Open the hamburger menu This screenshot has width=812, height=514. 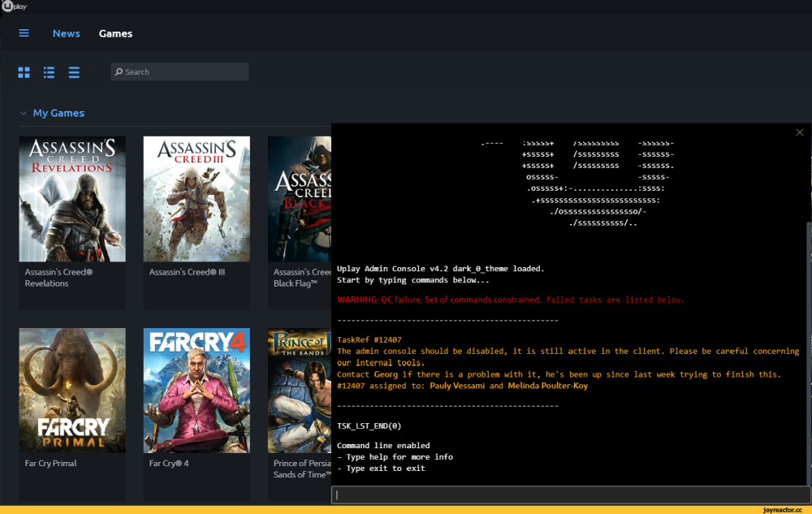click(x=24, y=33)
